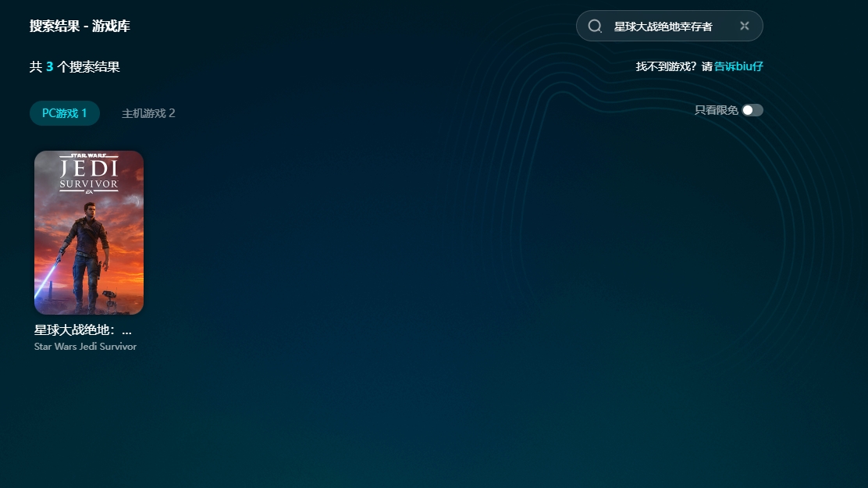Click the EA logo on the game cover
Image resolution: width=868 pixels, height=488 pixels.
pyautogui.click(x=89, y=192)
